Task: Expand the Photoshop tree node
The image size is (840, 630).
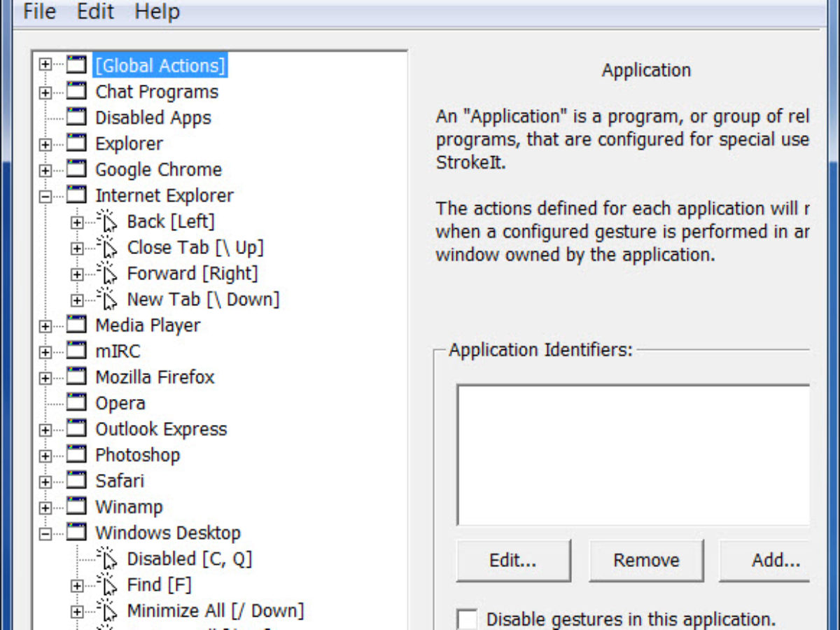Action: (45, 455)
